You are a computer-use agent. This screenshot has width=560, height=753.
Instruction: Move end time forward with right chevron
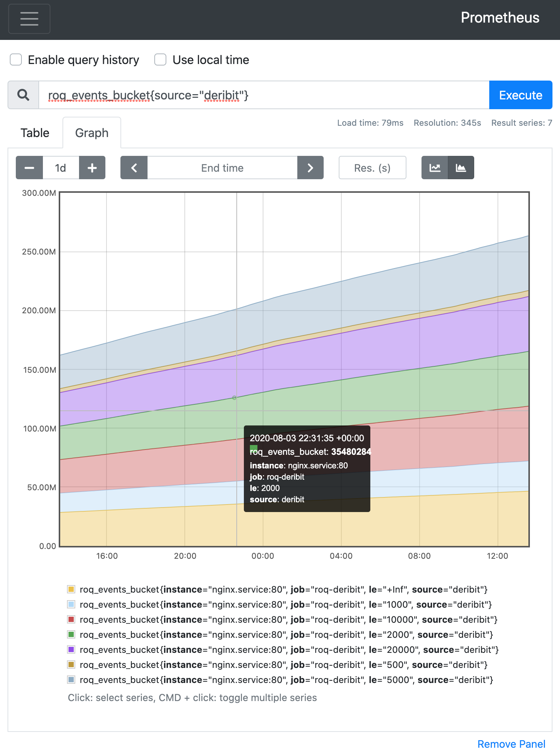[310, 168]
